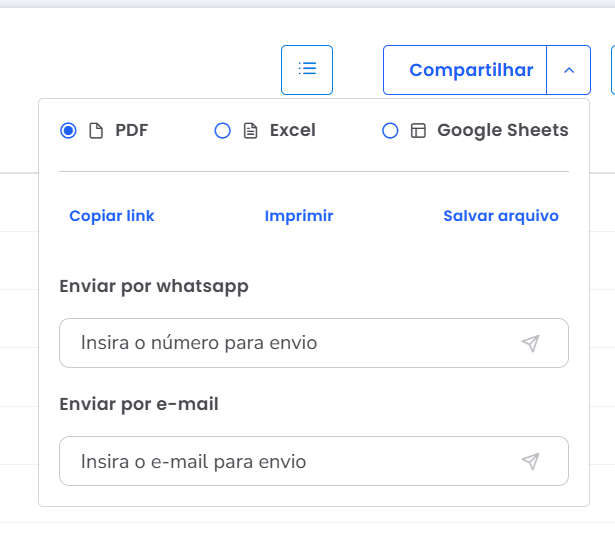615x534 pixels.
Task: Collapse the Compartilhar dropdown chevron
Action: pyautogui.click(x=569, y=70)
